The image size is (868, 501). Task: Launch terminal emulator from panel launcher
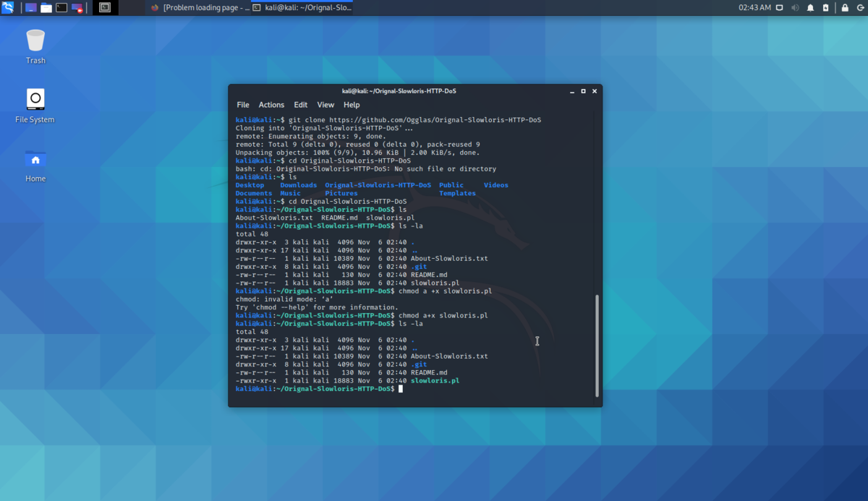(61, 8)
